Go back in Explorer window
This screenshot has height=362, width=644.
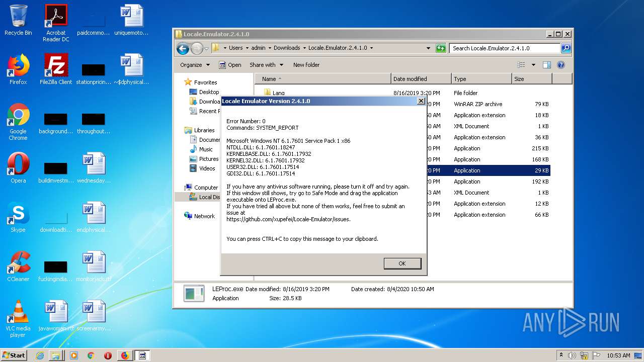(183, 48)
